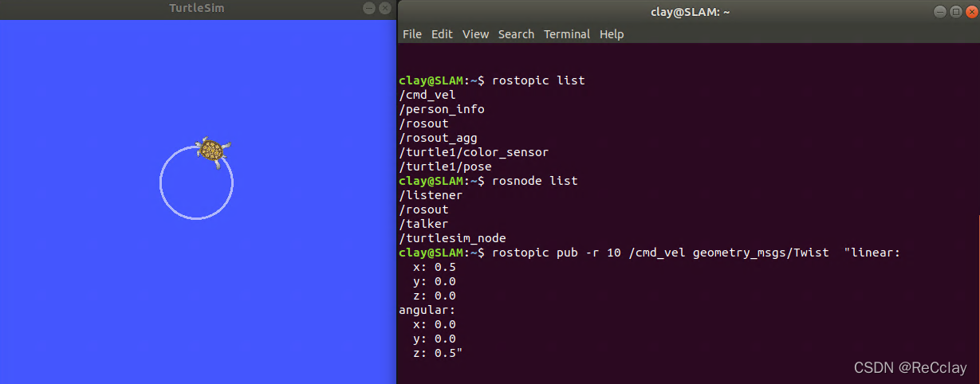
Task: Click the /turtlesim_node line
Action: pyautogui.click(x=452, y=238)
